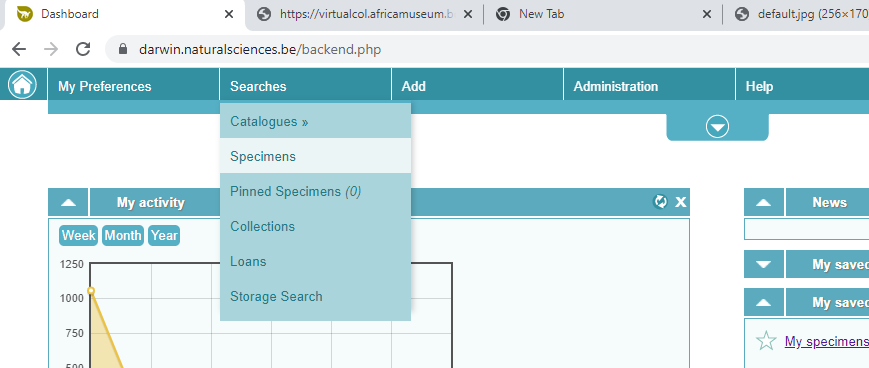Image resolution: width=869 pixels, height=368 pixels.
Task: Close the New Tab browser tab
Action: point(707,14)
